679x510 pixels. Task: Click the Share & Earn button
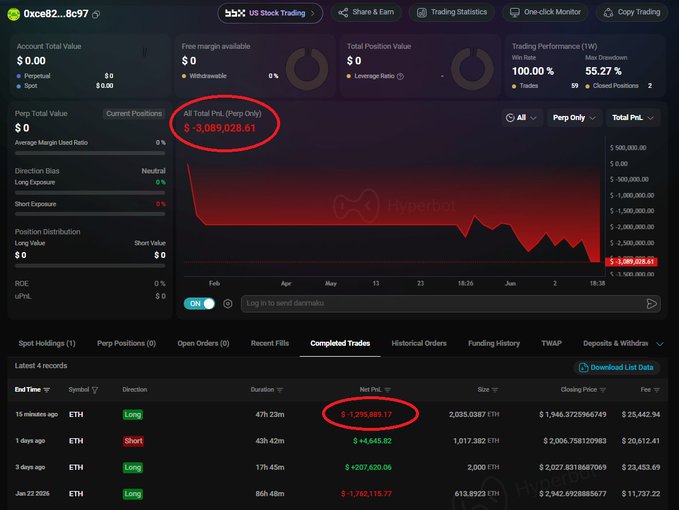click(366, 12)
